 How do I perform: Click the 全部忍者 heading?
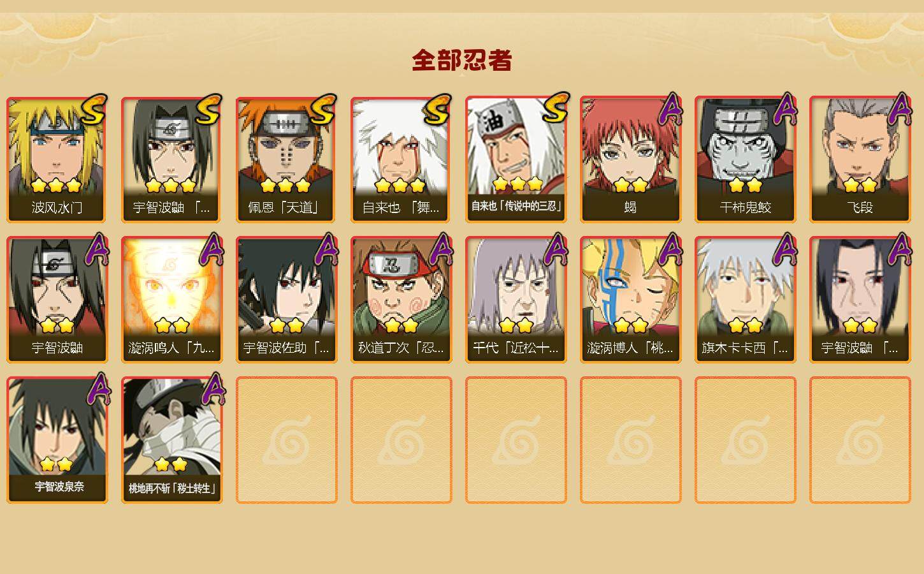tap(462, 60)
